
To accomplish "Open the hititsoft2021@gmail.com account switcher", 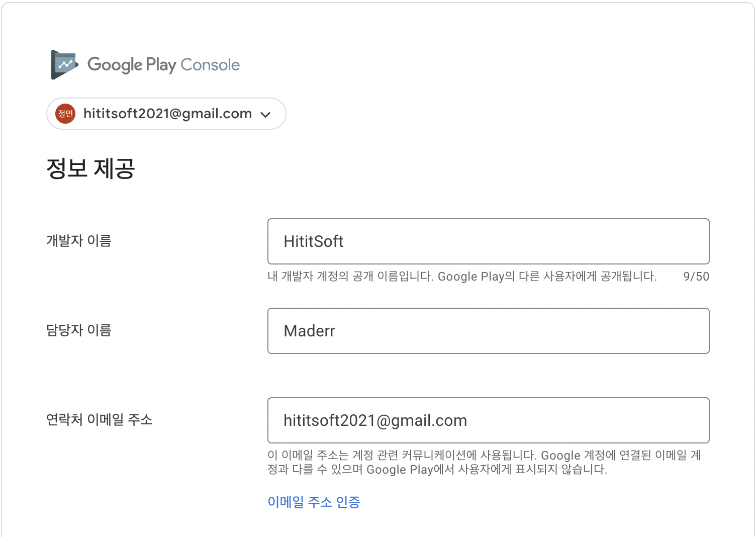I will [x=167, y=114].
